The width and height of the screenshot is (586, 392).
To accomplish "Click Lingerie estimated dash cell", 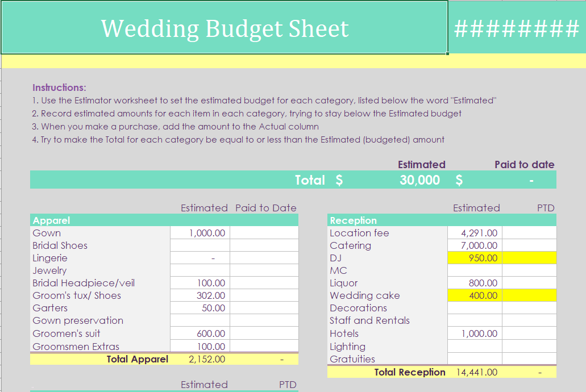I will [x=200, y=258].
